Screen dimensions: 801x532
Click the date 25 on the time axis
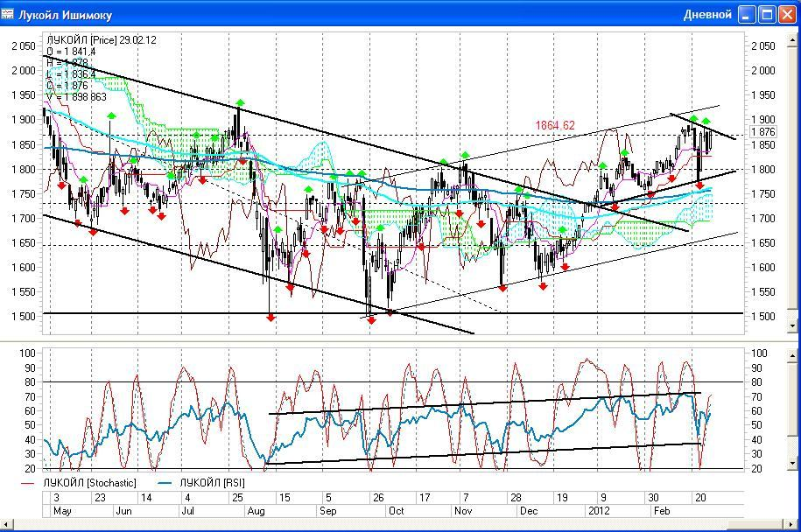pos(237,498)
